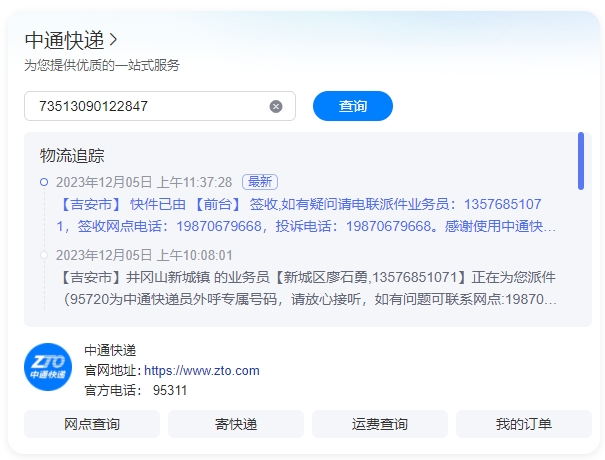Screen dimensions: 605x460
Task: Select the 上午10:08:01 timeline marker
Action: pos(44,255)
